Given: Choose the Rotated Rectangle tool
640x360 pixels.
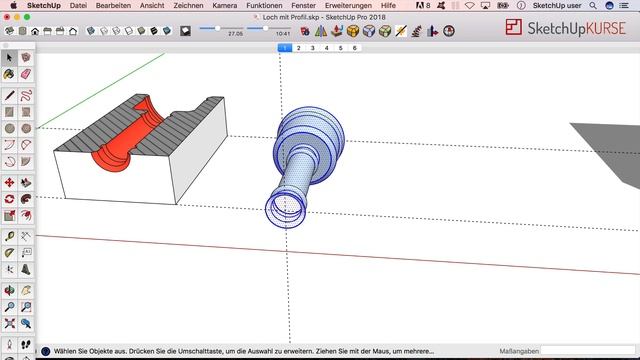Looking at the screenshot, I should (26, 112).
